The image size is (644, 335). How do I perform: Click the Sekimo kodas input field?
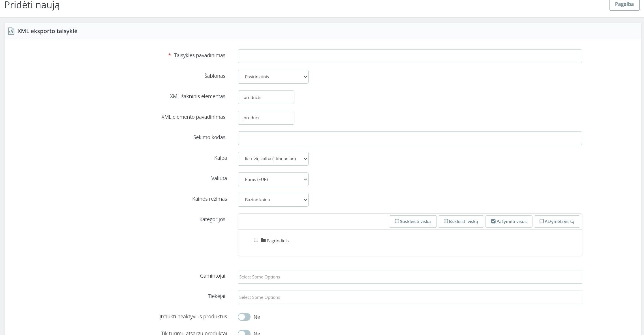pos(410,138)
